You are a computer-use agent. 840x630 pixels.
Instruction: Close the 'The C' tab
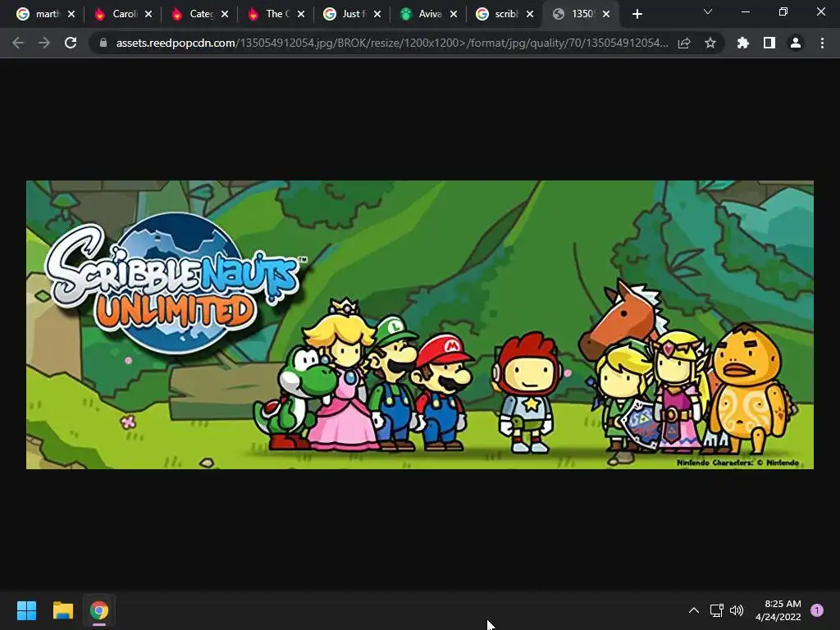(x=301, y=14)
